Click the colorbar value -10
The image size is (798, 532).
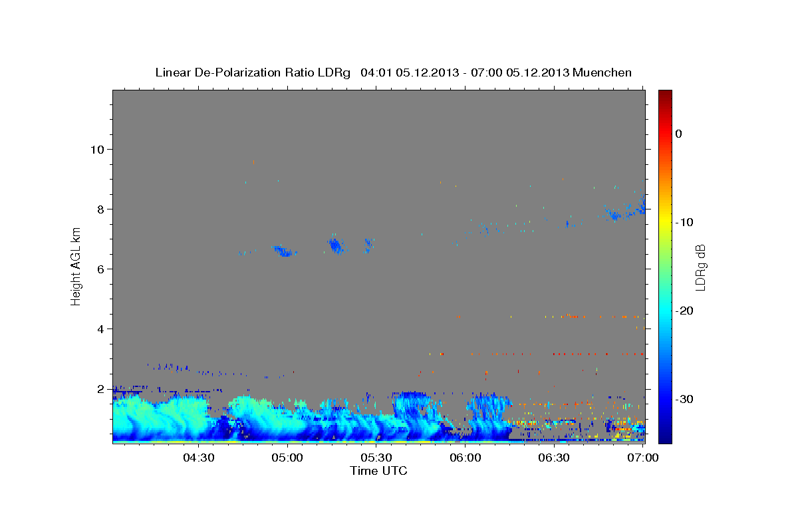point(686,222)
